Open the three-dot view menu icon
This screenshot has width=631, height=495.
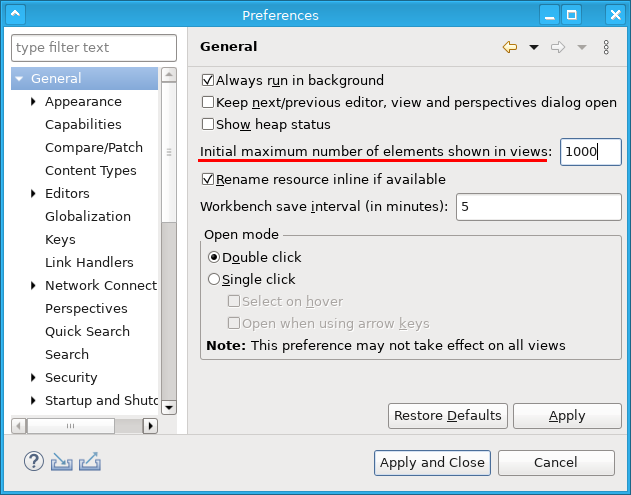[x=606, y=47]
